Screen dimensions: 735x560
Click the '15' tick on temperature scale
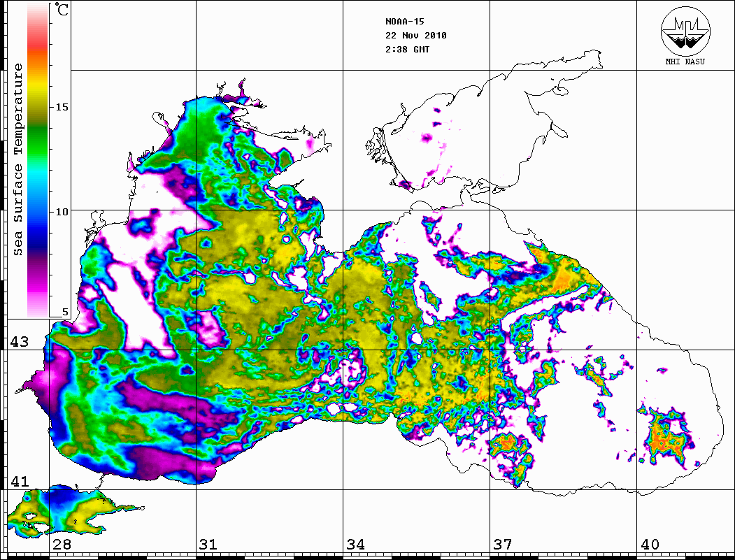coord(62,107)
